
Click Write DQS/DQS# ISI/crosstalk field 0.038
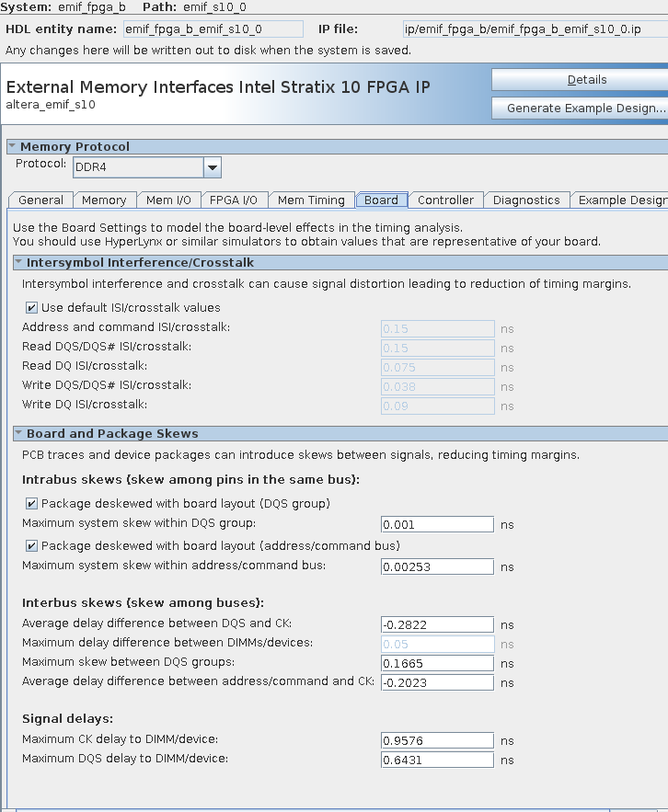(x=437, y=387)
